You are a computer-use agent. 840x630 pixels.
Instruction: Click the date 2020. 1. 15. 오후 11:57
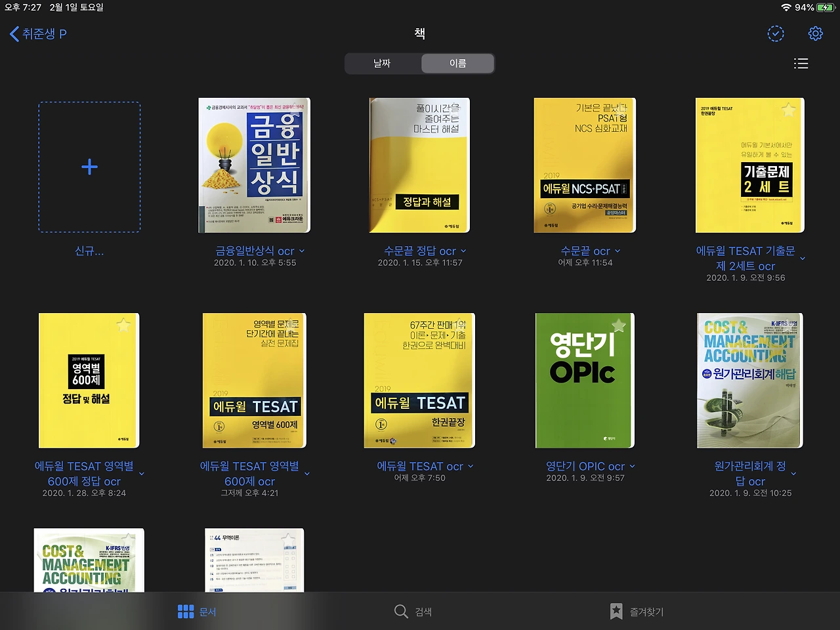[420, 263]
